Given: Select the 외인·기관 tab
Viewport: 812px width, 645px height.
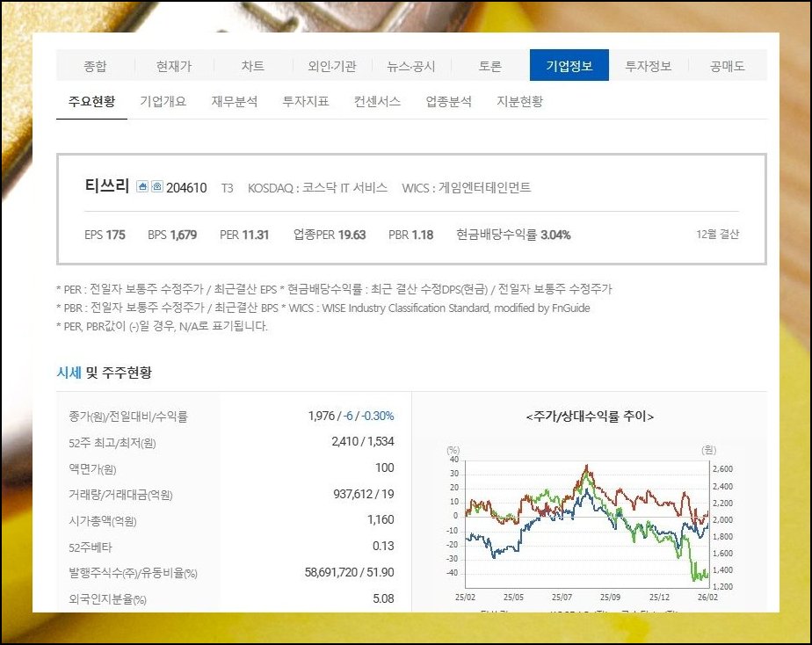Looking at the screenshot, I should click(332, 66).
